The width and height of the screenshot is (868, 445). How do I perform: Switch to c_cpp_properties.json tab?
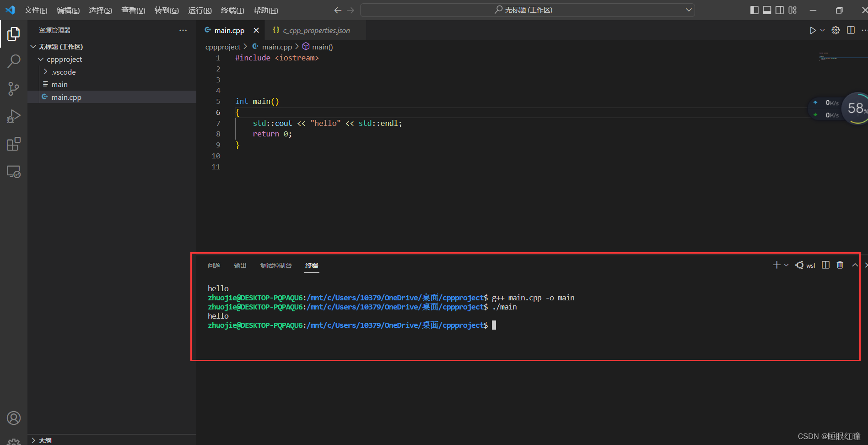point(315,30)
